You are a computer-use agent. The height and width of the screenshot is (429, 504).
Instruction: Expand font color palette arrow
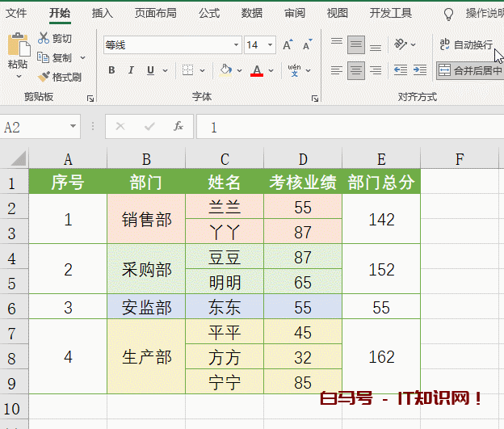(271, 70)
